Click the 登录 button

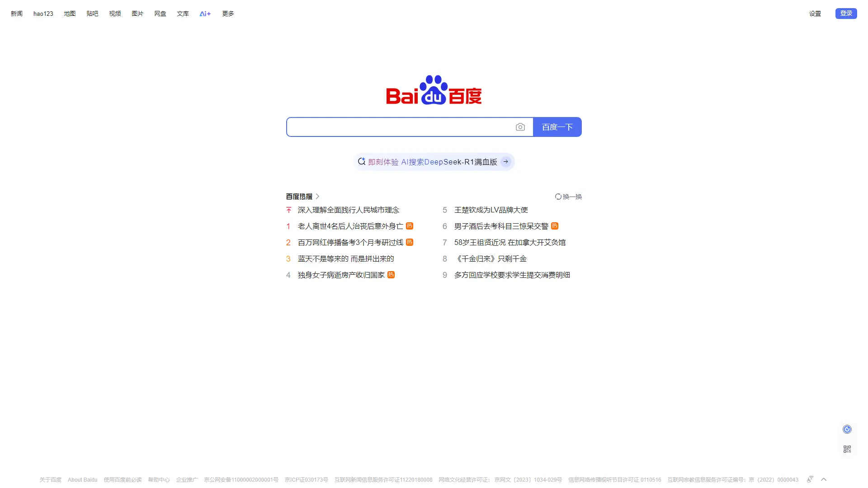click(845, 13)
